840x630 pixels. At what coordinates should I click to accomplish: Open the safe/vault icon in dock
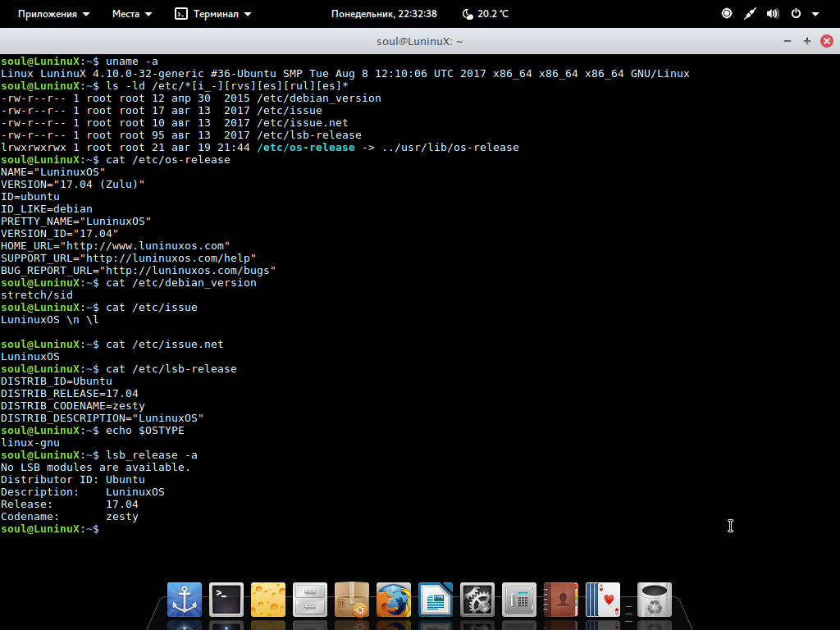(x=518, y=600)
